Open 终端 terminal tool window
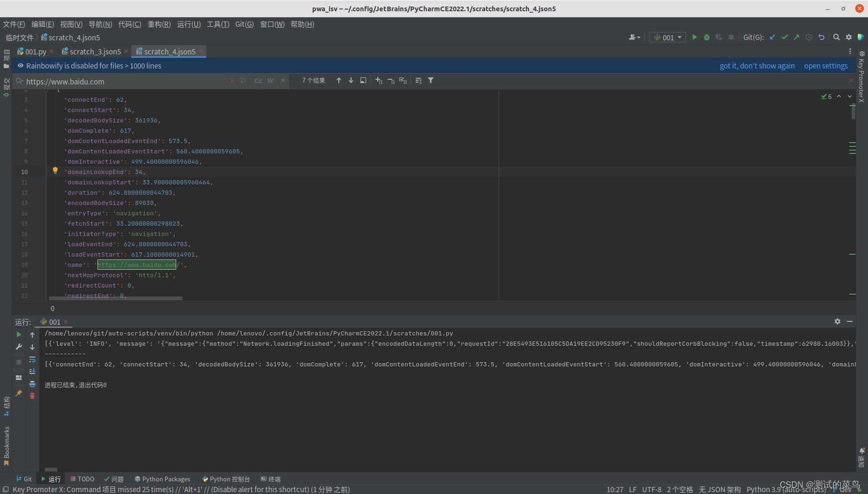868x494 pixels. coord(270,479)
